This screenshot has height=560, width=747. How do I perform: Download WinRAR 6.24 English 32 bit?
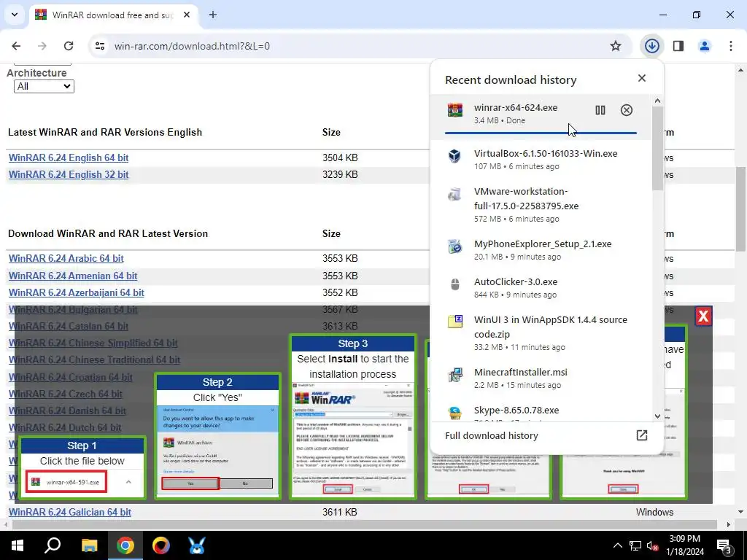tap(69, 174)
